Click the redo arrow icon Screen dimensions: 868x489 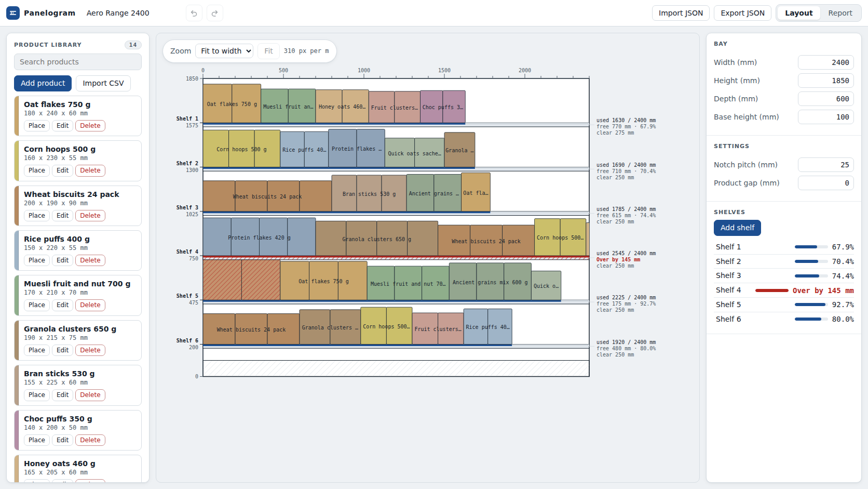pos(215,13)
